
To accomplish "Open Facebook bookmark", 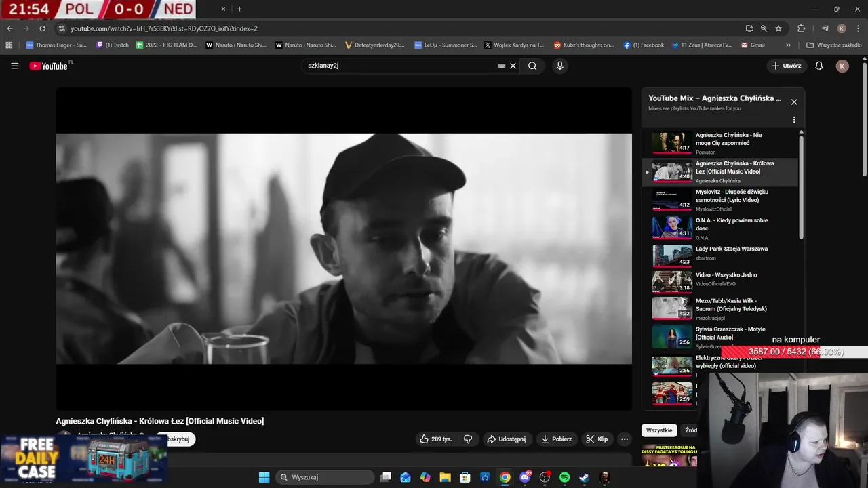I will click(x=644, y=45).
